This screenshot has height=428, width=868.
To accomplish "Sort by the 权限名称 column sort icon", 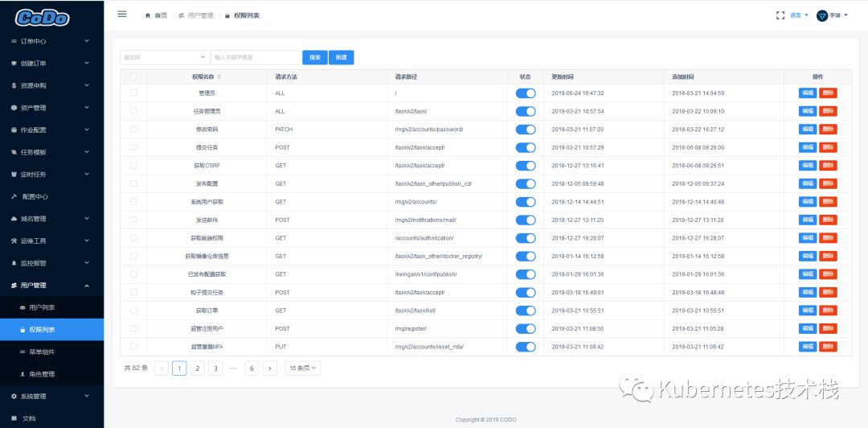I will (219, 76).
